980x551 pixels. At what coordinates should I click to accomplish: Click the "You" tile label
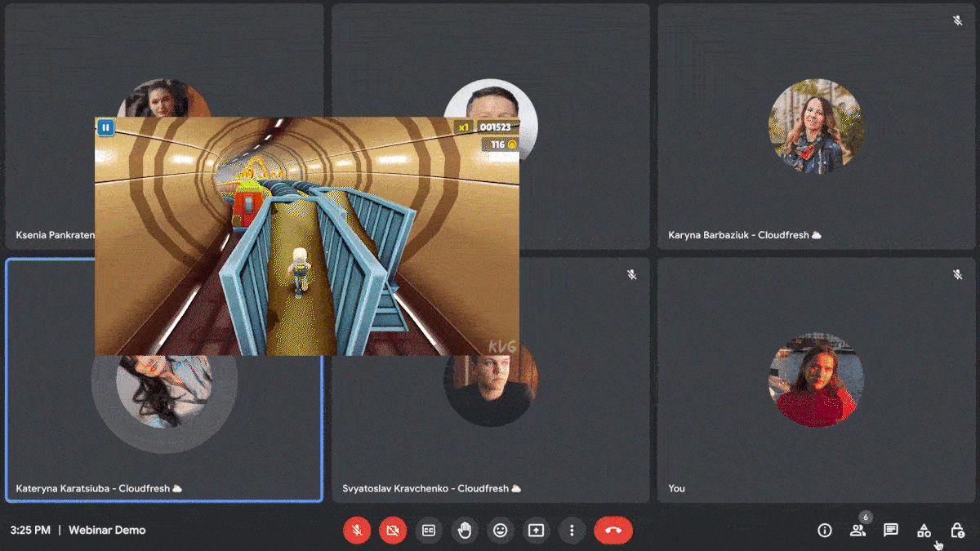coord(677,488)
